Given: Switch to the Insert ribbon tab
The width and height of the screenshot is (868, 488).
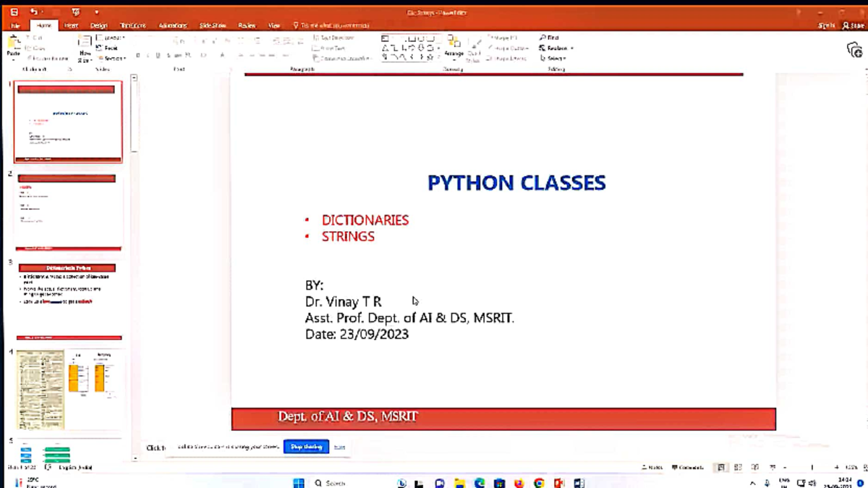Looking at the screenshot, I should pyautogui.click(x=69, y=25).
